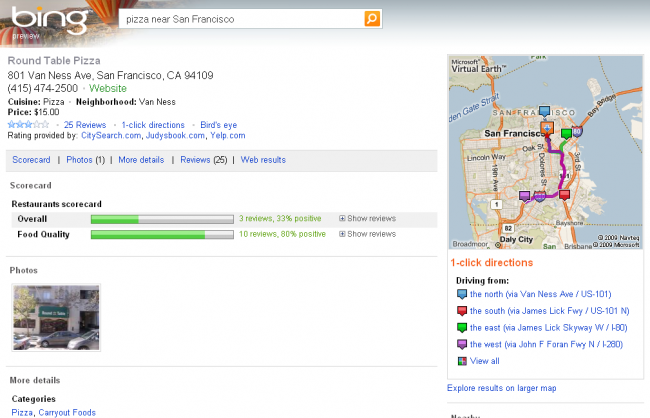Click the '10 reviews, 80% positive' text
Image resolution: width=650 pixels, height=418 pixels.
coord(282,234)
